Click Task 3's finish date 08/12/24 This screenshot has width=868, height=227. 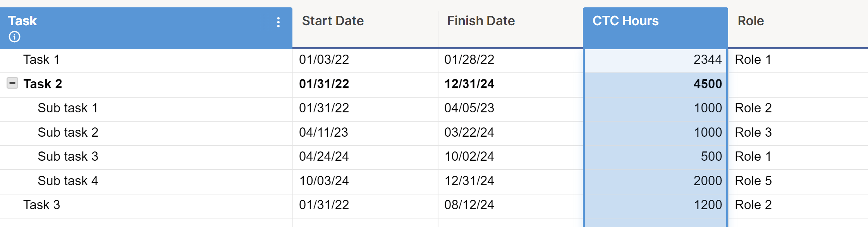[x=469, y=205]
